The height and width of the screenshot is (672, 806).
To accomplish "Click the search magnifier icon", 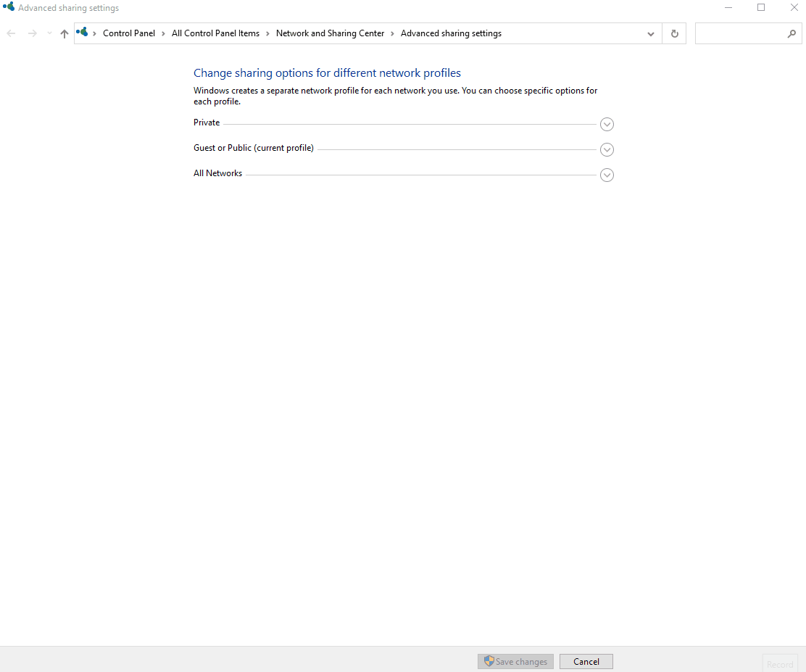I will point(792,33).
